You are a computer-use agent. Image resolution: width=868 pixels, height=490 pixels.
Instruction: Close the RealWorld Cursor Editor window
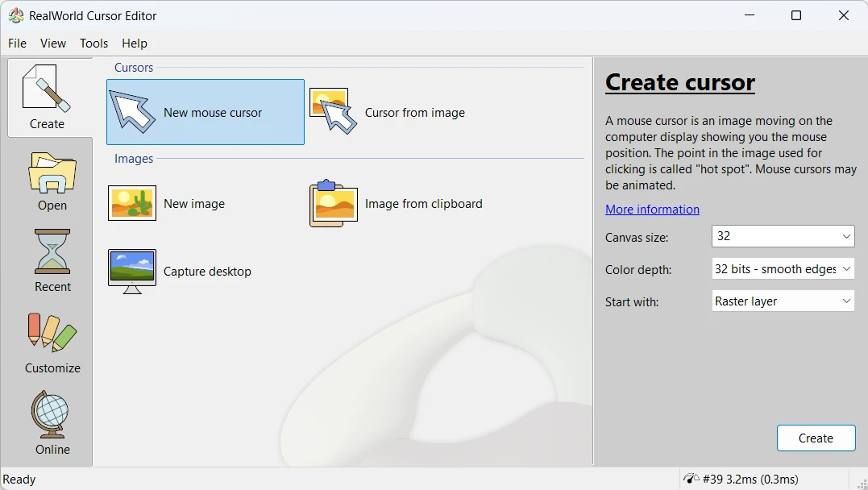(x=843, y=15)
